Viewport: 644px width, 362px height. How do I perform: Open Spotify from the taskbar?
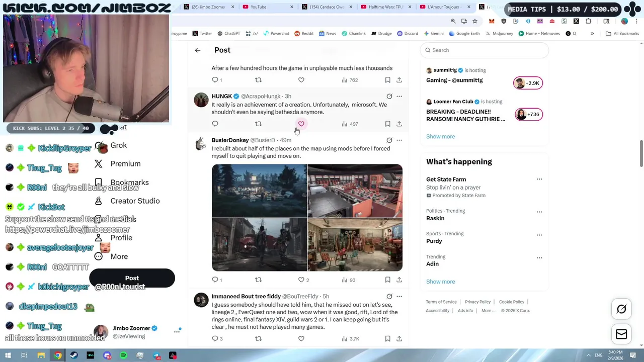123,355
